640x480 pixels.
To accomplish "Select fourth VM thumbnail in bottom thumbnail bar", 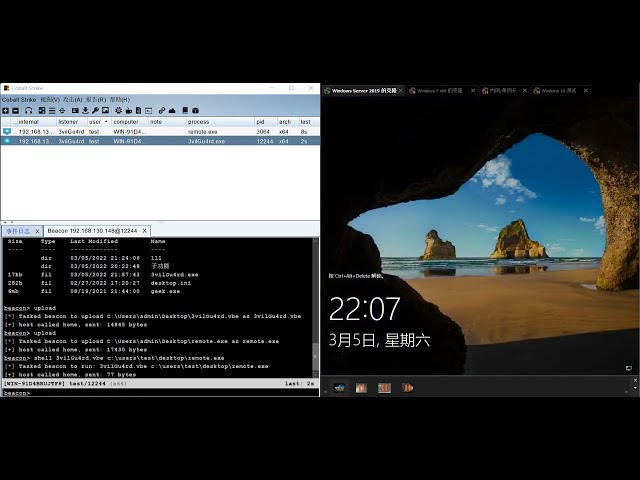I will tap(407, 388).
